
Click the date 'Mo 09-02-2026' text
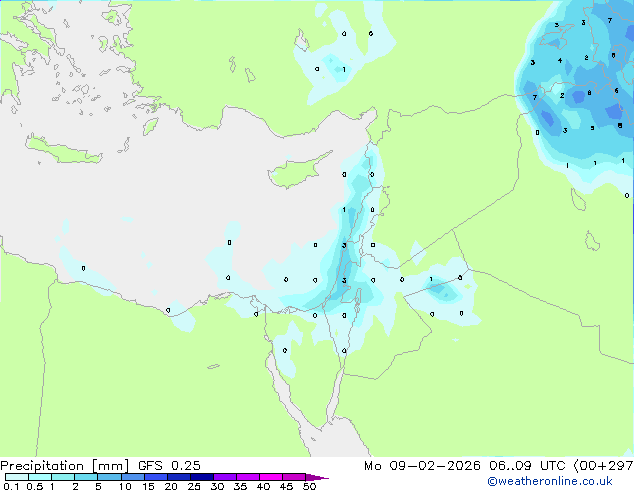point(422,466)
